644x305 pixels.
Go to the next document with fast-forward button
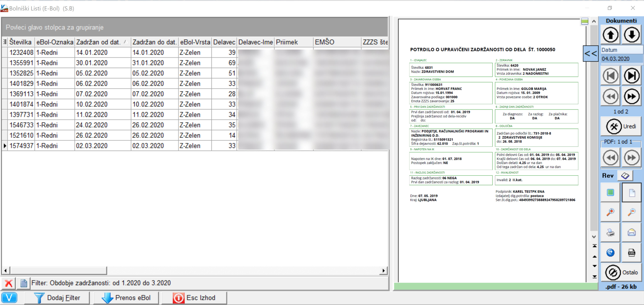(x=632, y=96)
